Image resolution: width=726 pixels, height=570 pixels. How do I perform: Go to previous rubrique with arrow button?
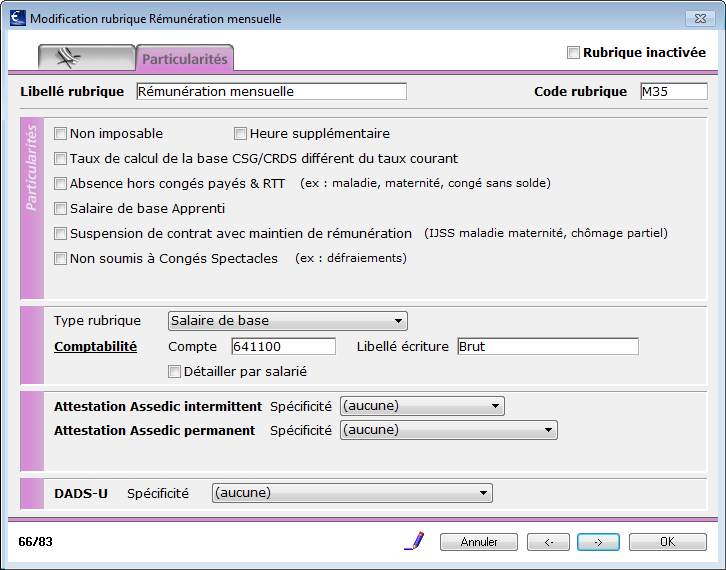click(x=548, y=542)
